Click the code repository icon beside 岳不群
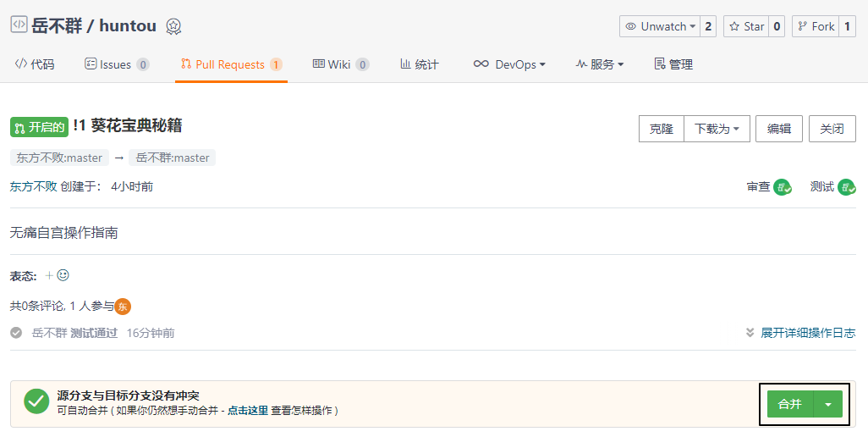Screen dimensions: 868x437 [x=19, y=25]
